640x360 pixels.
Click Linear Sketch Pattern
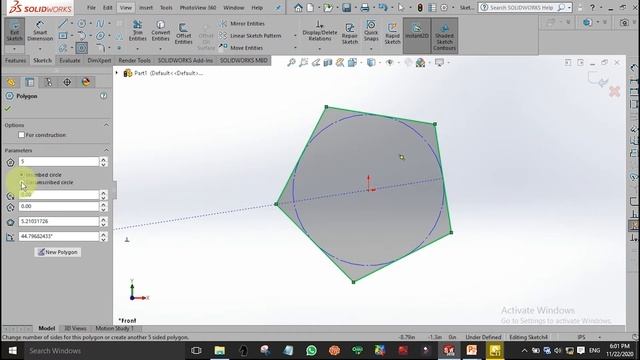pyautogui.click(x=250, y=36)
